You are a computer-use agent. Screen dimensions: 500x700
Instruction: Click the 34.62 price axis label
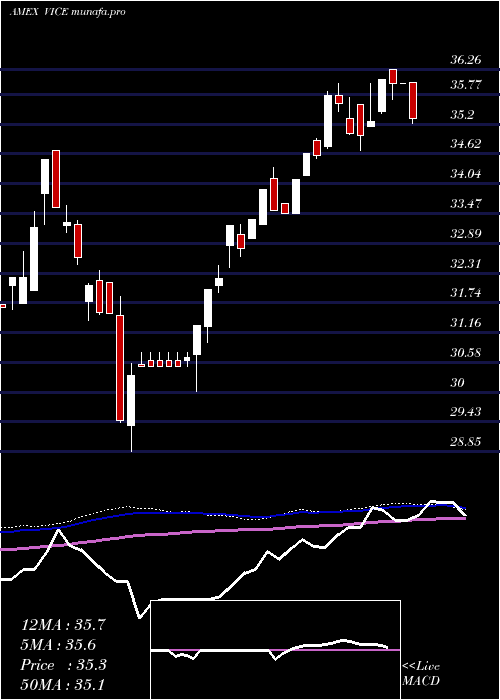(466, 143)
